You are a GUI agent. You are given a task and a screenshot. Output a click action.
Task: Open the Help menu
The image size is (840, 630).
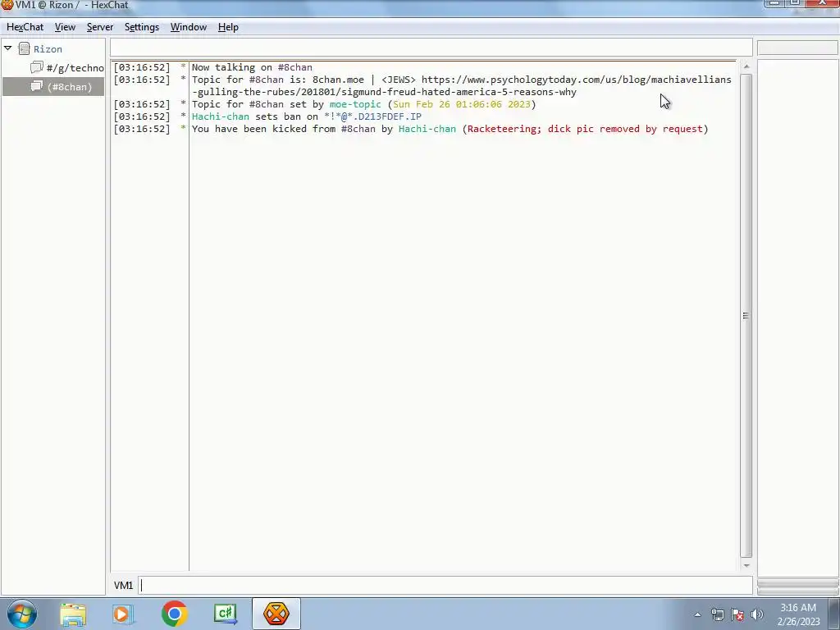tap(228, 27)
